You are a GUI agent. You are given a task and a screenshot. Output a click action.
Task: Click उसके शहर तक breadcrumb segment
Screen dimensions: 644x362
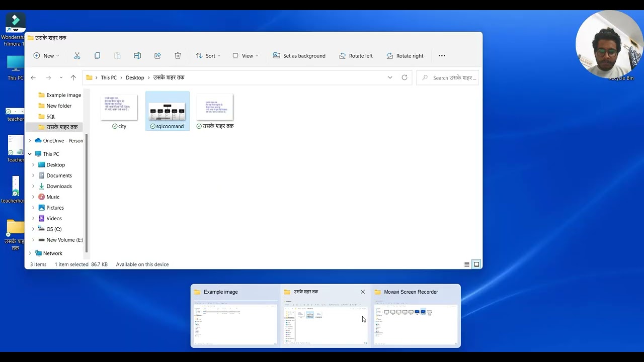pyautogui.click(x=169, y=77)
